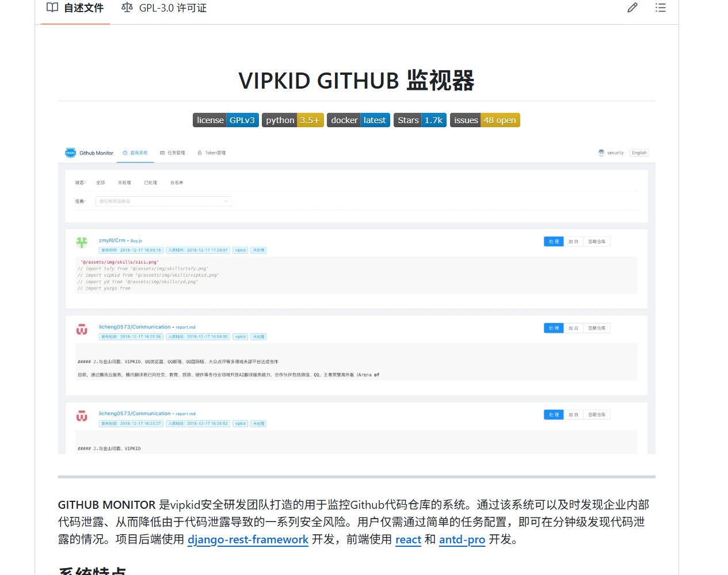Screen dimensions: 728x575
Task: Select the 任务管理 tab in screenshot
Action: [173, 153]
